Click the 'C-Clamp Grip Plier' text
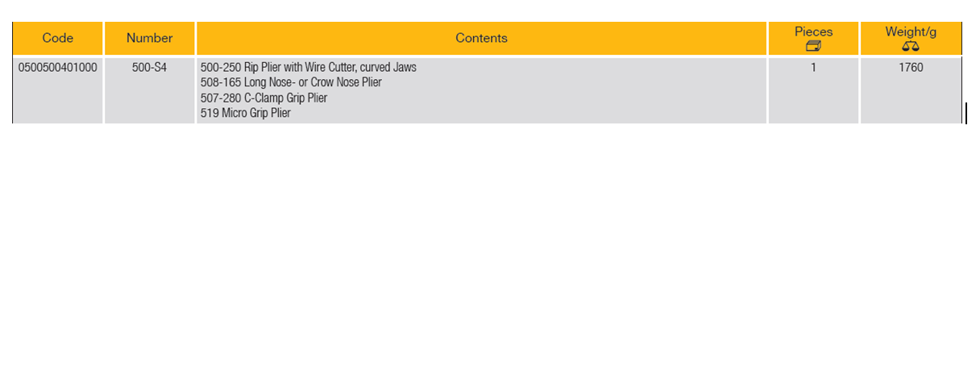Viewport: 980px width, 372px height. [286, 98]
